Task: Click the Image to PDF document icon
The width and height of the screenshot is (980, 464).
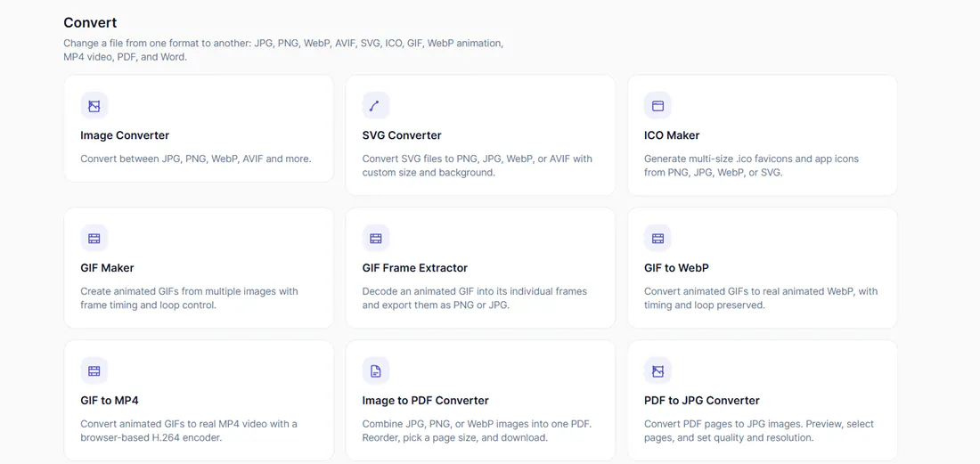Action: tap(376, 371)
